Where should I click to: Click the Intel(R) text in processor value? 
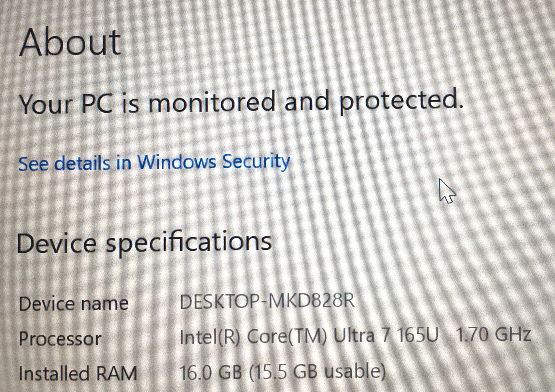pos(210,337)
